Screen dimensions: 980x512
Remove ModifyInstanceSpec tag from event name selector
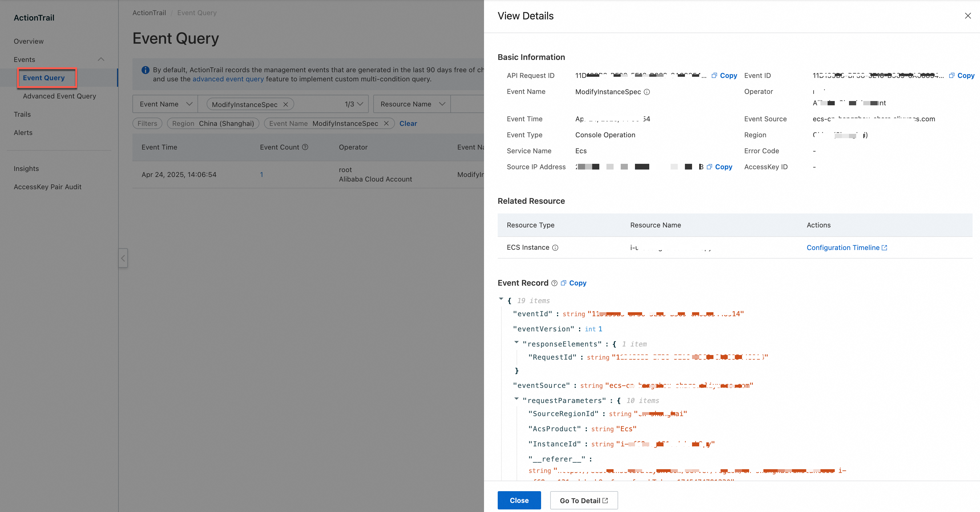click(286, 104)
